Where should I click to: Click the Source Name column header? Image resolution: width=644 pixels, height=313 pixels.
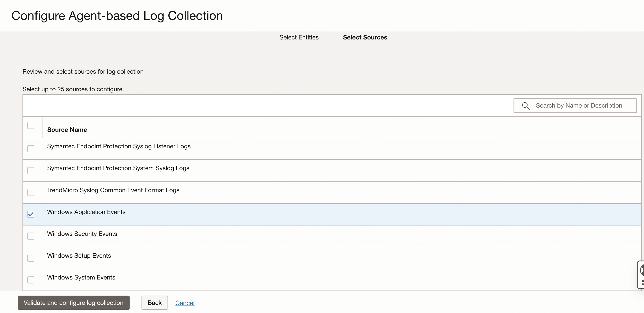click(x=67, y=130)
